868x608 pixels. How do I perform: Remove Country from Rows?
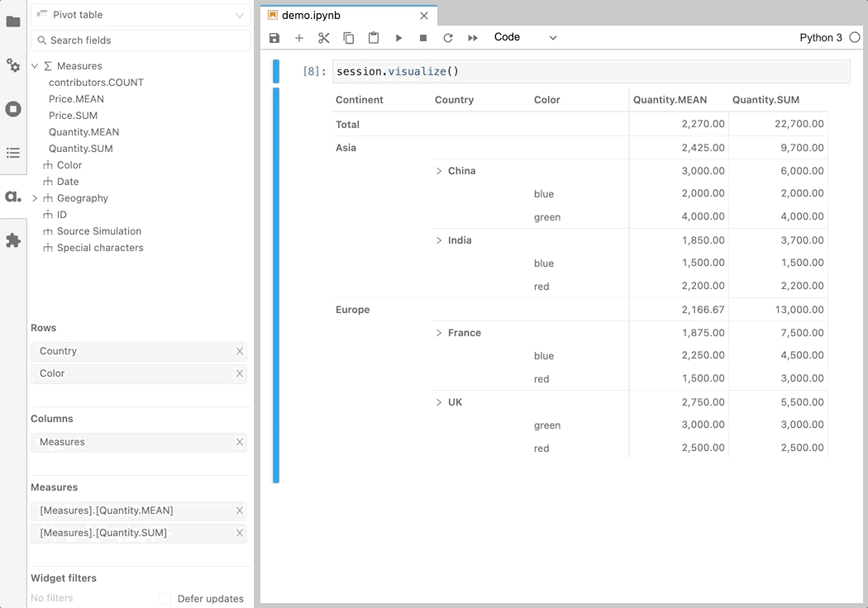(240, 351)
